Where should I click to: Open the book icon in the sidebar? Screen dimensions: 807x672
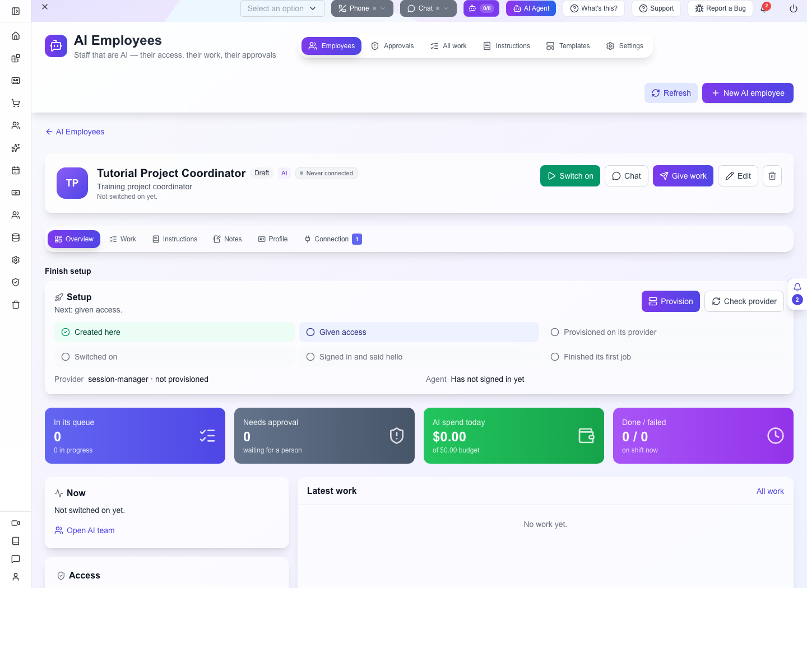pyautogui.click(x=16, y=541)
